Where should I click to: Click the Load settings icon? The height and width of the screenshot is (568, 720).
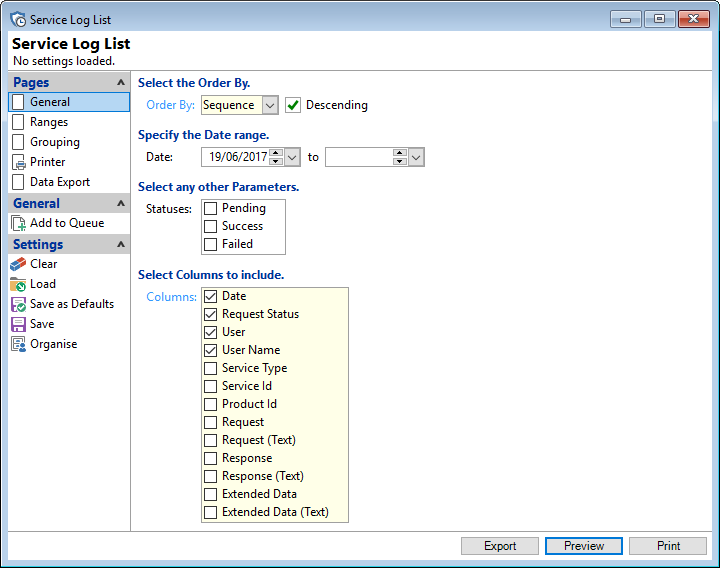click(18, 284)
